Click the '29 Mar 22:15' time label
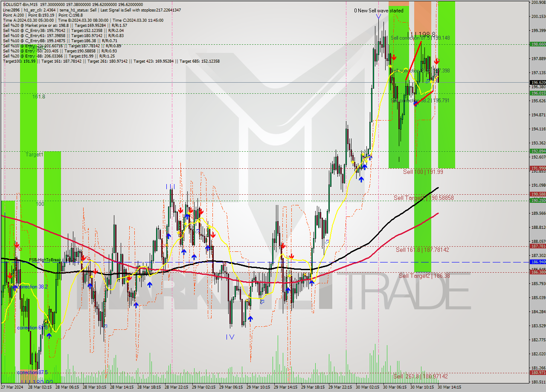The height and width of the screenshot is (392, 546). point(340,388)
